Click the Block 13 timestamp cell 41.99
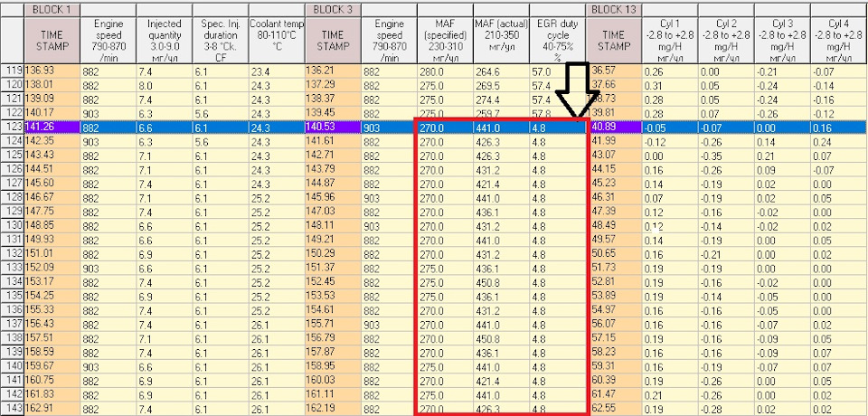Screen dimensions: 868x416 (613, 141)
